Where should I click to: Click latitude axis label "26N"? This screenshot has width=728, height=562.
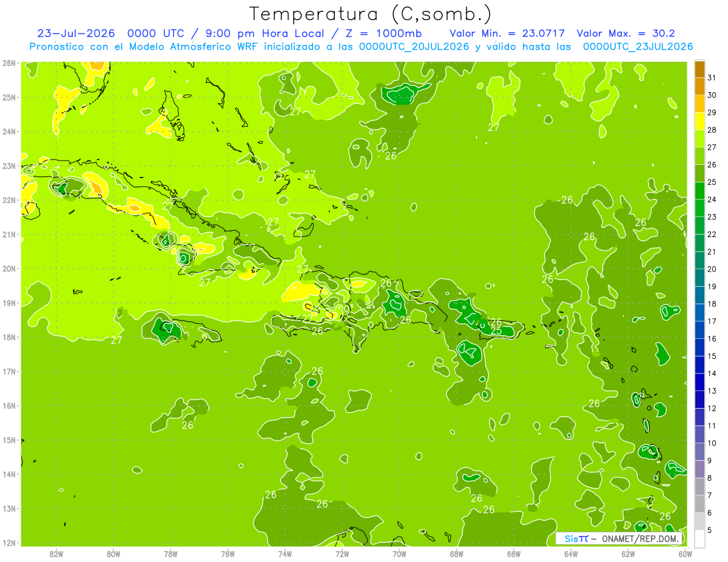9,62
